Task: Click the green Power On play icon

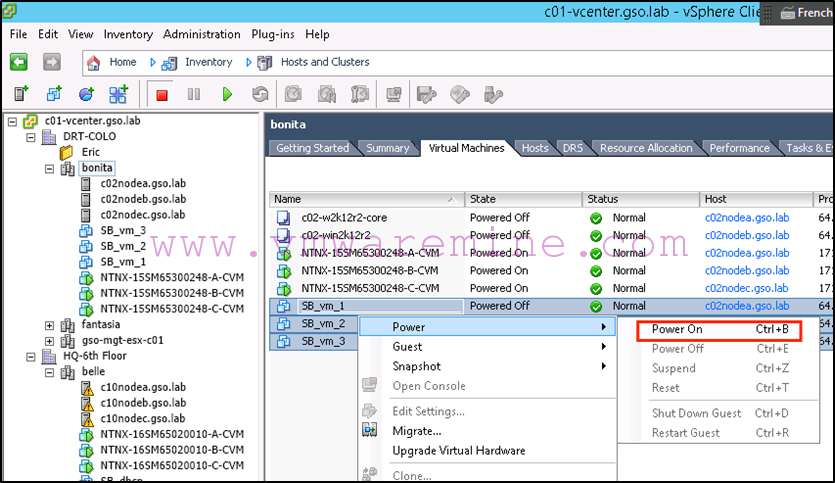Action: (227, 94)
